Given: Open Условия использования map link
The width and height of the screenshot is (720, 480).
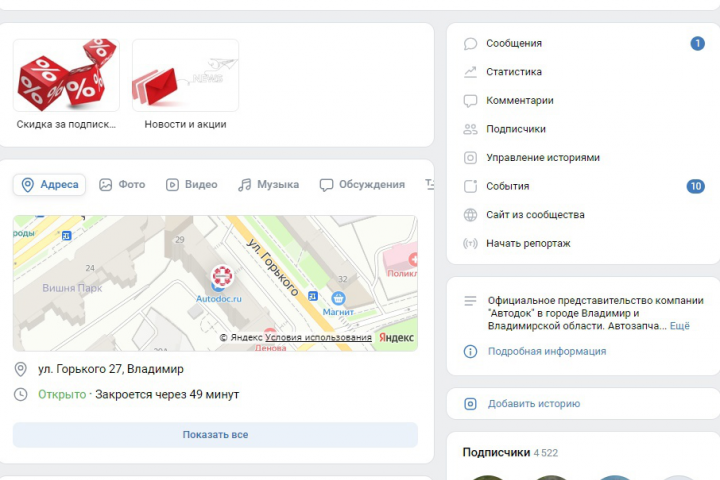Looking at the screenshot, I should click(x=318, y=337).
